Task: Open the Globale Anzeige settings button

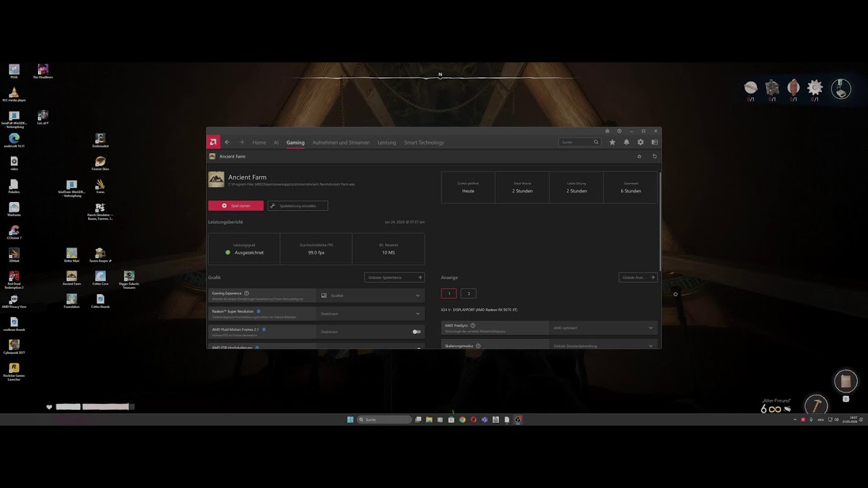Action: tap(638, 277)
